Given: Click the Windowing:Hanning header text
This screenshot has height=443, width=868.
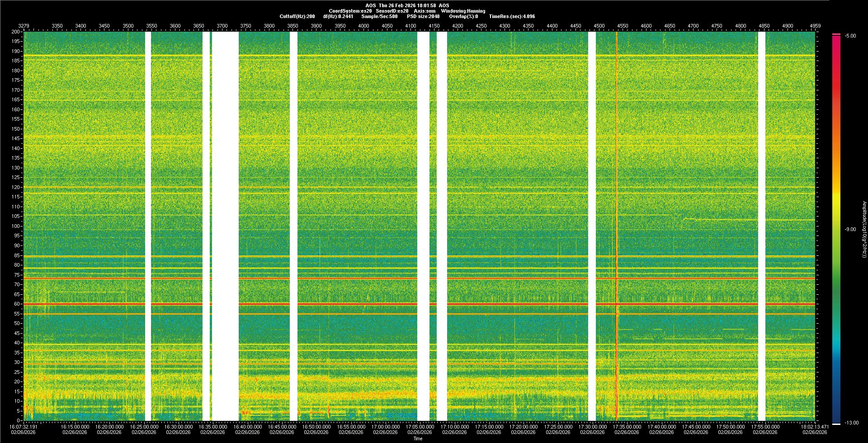Looking at the screenshot, I should click(x=463, y=11).
